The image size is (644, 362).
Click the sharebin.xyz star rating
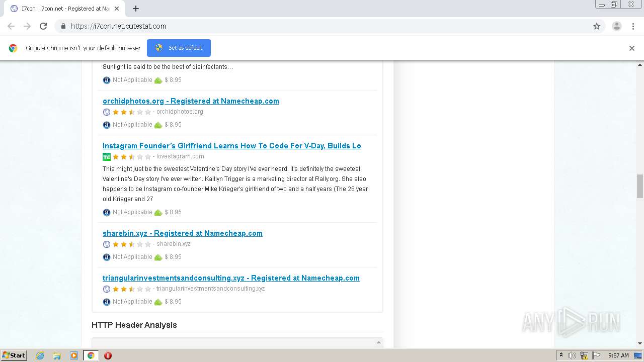(132, 244)
